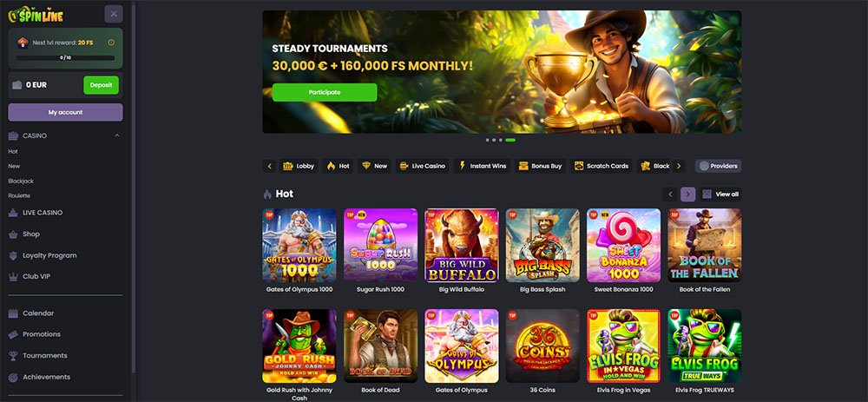Click the green Deposit button

pos(101,85)
